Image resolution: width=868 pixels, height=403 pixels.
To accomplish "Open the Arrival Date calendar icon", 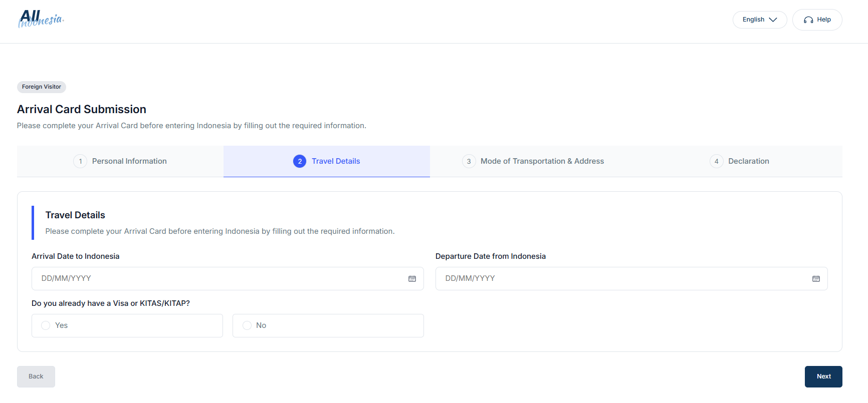I will click(x=412, y=279).
